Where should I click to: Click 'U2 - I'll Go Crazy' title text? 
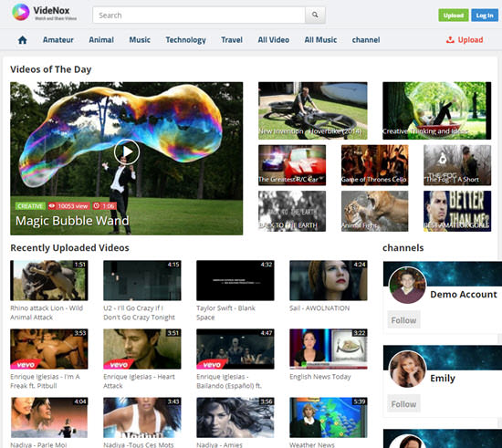[140, 313]
